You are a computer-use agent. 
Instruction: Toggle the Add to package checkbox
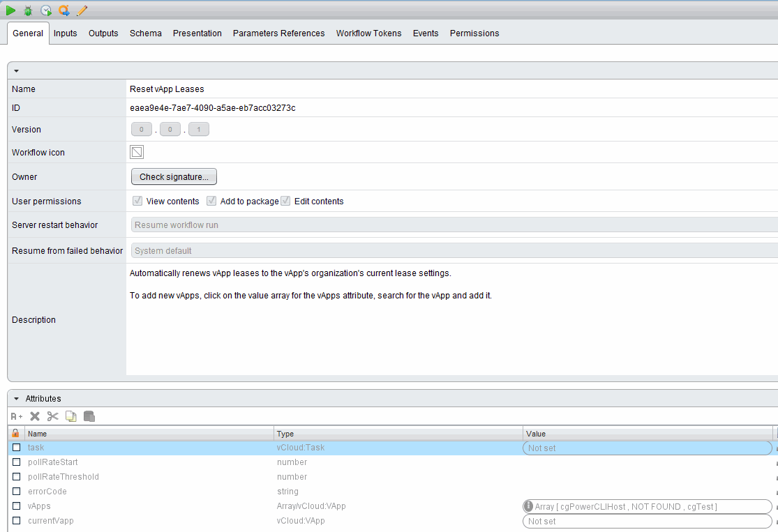pyautogui.click(x=211, y=201)
